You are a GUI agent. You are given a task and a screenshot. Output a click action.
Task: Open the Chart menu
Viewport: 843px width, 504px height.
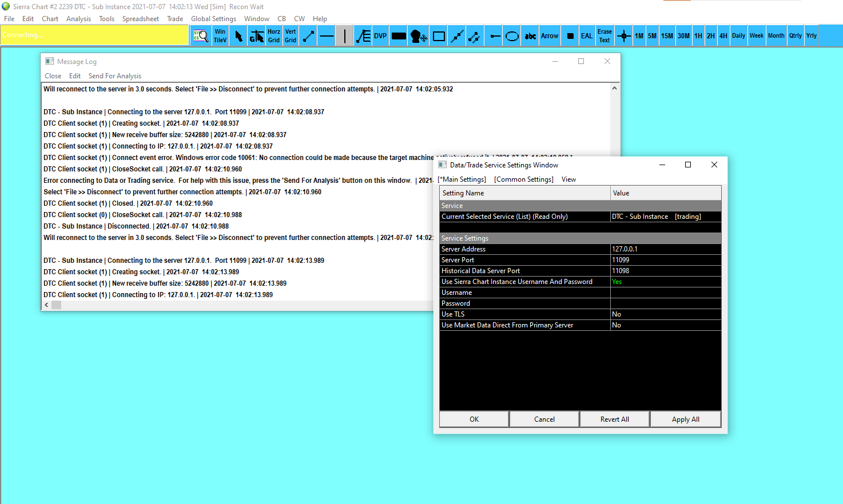pos(50,19)
